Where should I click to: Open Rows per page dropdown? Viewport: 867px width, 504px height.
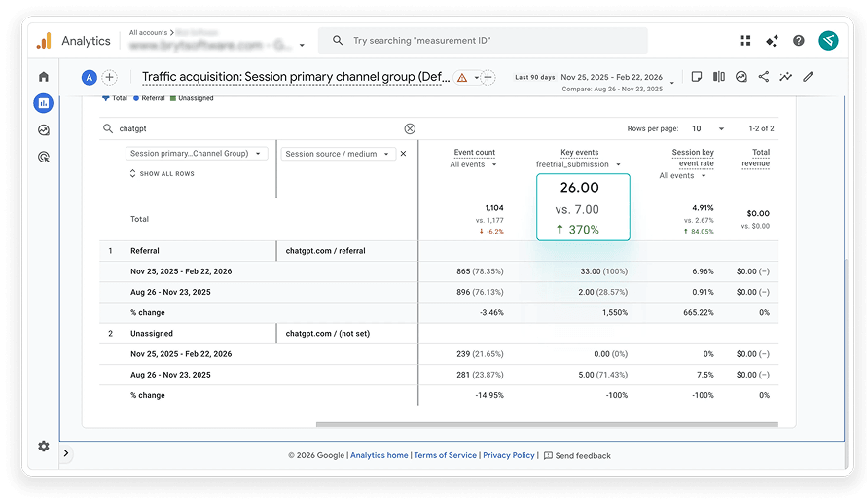tap(707, 128)
